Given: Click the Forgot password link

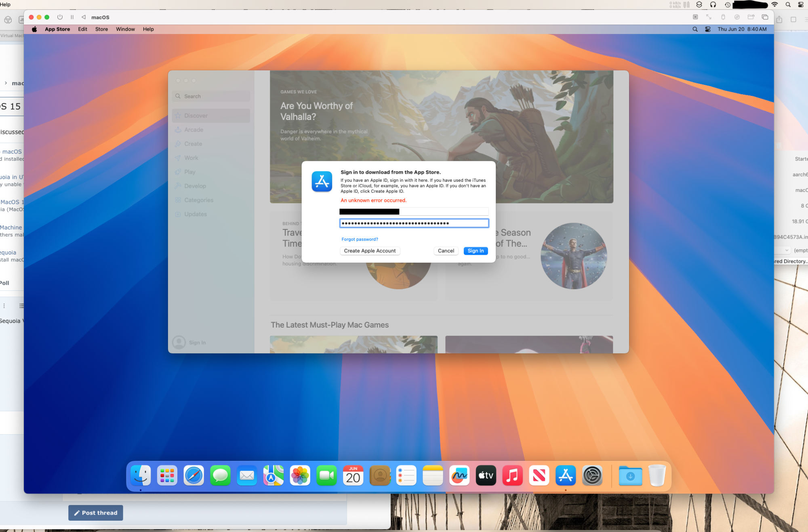Looking at the screenshot, I should (360, 239).
